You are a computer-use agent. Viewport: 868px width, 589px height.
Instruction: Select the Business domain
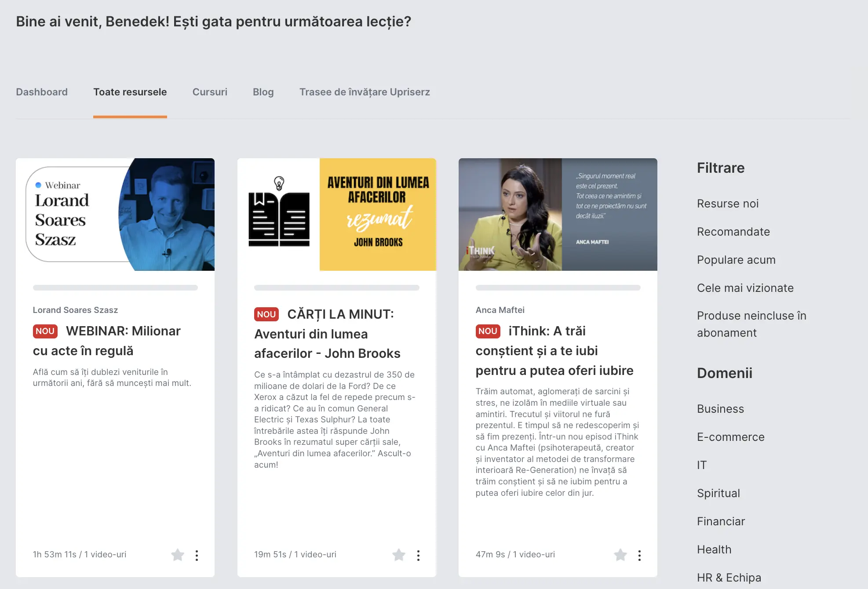[x=720, y=409]
